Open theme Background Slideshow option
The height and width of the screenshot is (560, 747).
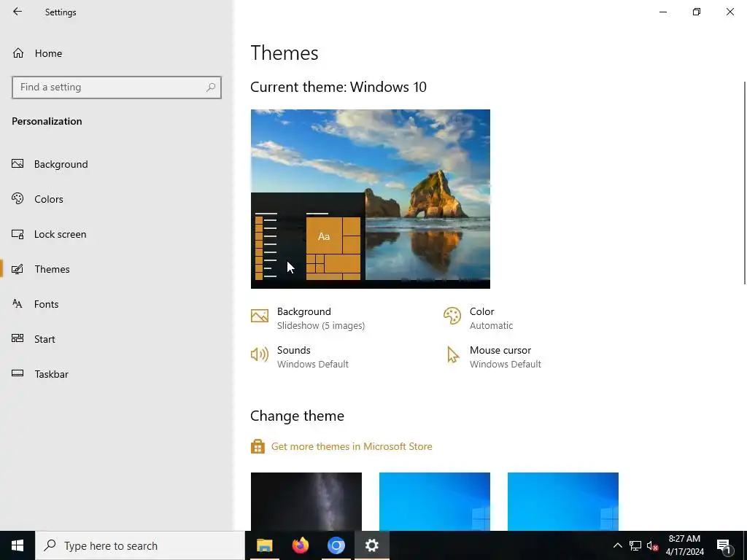click(321, 318)
